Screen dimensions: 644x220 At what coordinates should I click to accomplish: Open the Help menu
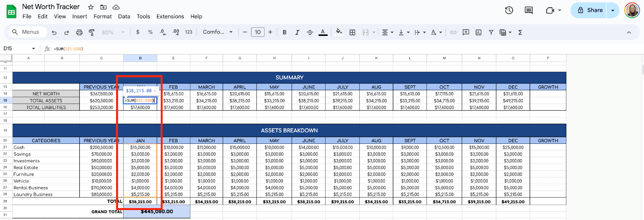coord(196,17)
